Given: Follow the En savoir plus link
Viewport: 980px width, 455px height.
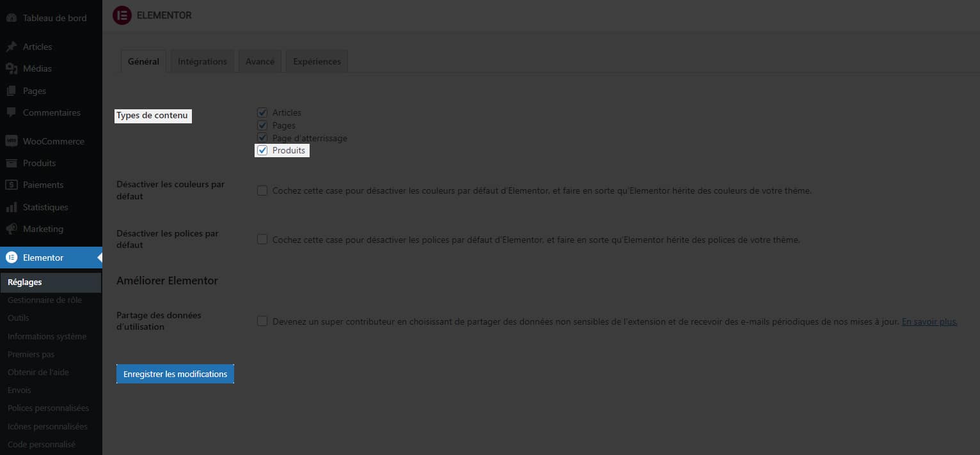Looking at the screenshot, I should (929, 321).
